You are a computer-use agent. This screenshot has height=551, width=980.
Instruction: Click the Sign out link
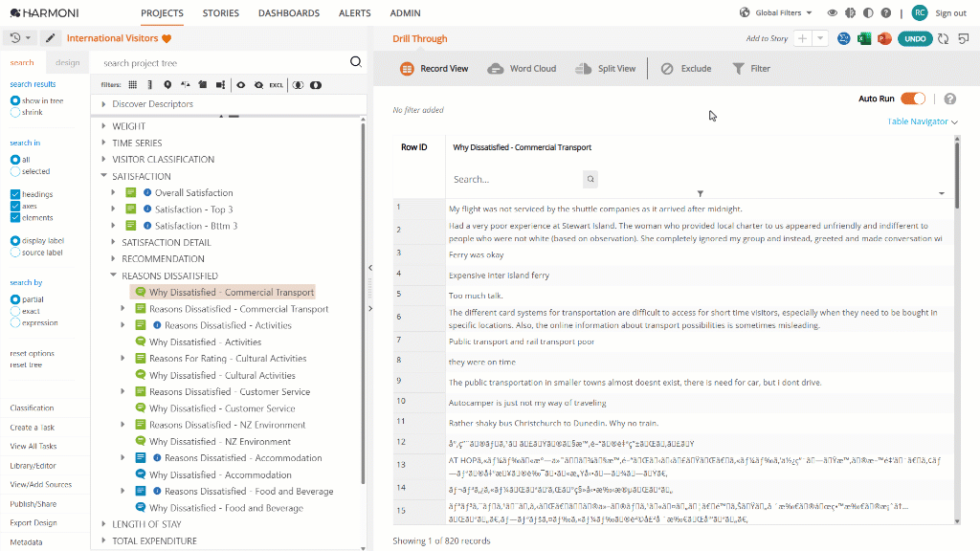(950, 13)
